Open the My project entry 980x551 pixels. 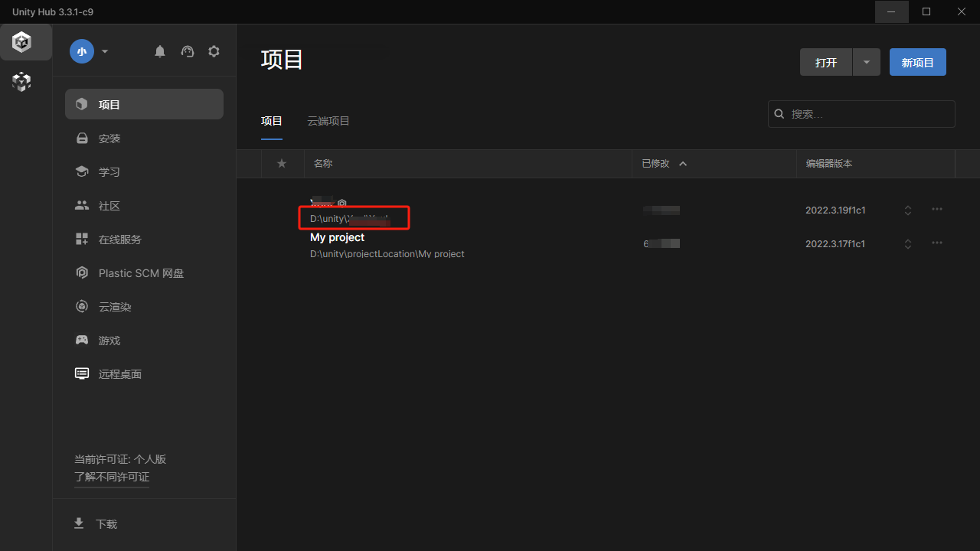pyautogui.click(x=337, y=237)
